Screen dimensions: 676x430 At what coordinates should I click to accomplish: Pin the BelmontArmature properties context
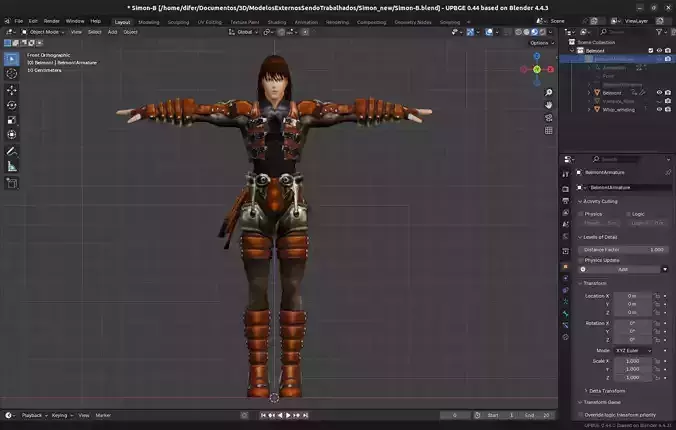click(668, 172)
